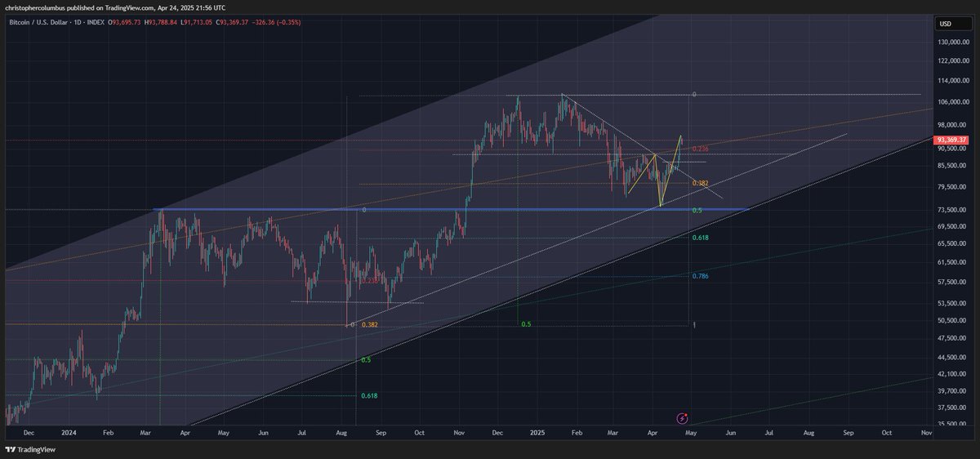The image size is (980, 459).
Task: Click the 44,500.00 price axis label
Action: (x=954, y=357)
